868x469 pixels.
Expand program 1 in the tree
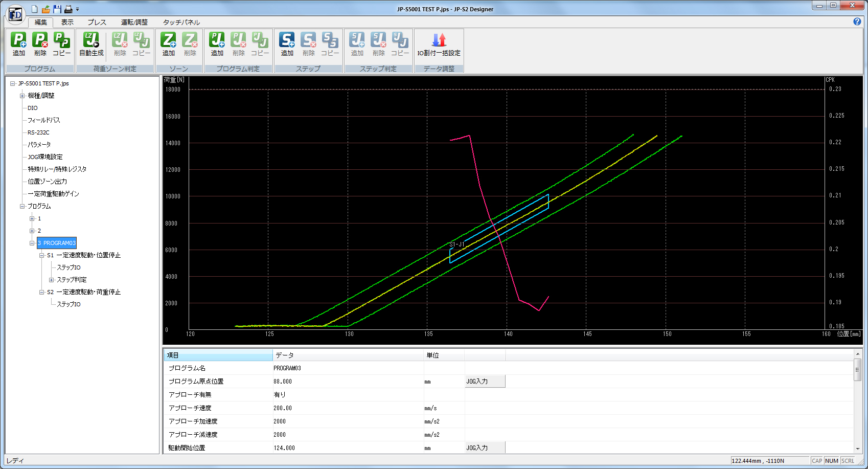coord(32,218)
